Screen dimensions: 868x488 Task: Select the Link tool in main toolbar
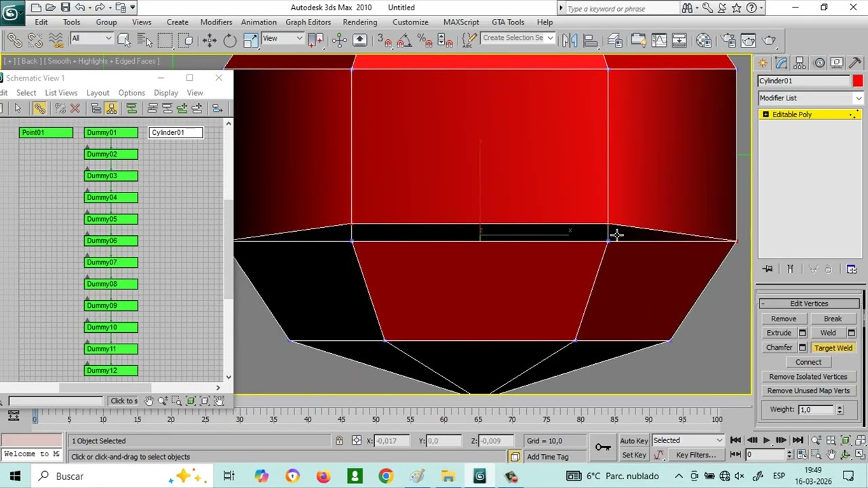pos(15,40)
